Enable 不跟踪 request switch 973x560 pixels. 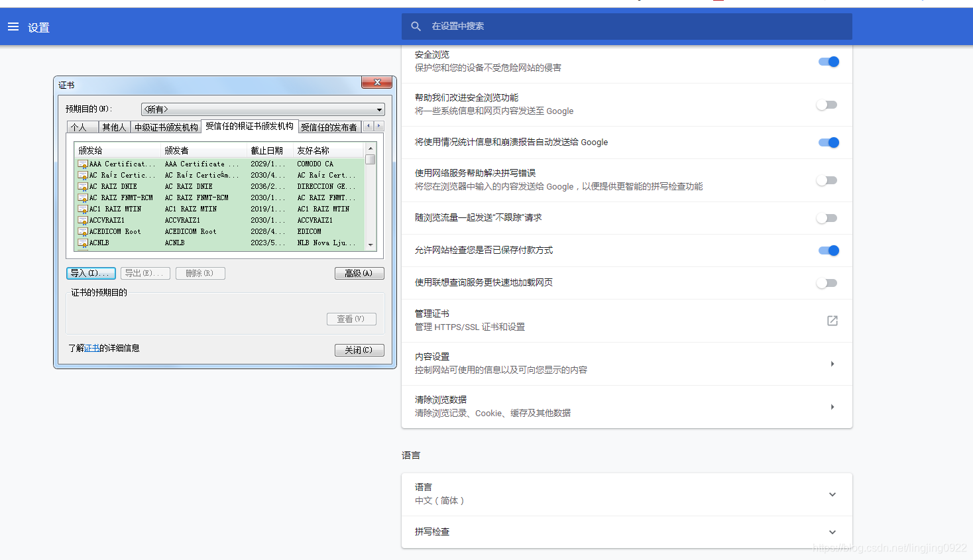[x=827, y=218]
